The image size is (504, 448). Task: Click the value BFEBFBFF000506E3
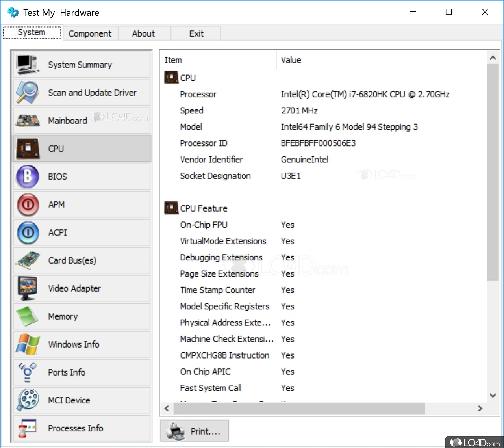coord(318,143)
